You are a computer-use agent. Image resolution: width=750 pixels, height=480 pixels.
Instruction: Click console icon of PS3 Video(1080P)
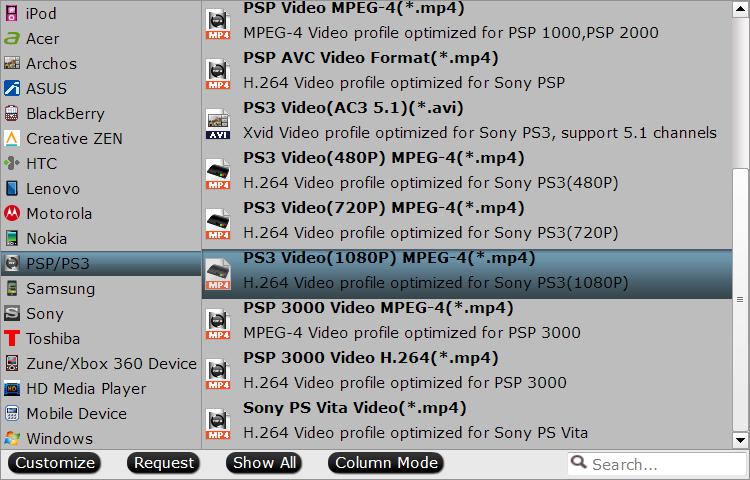click(x=218, y=274)
